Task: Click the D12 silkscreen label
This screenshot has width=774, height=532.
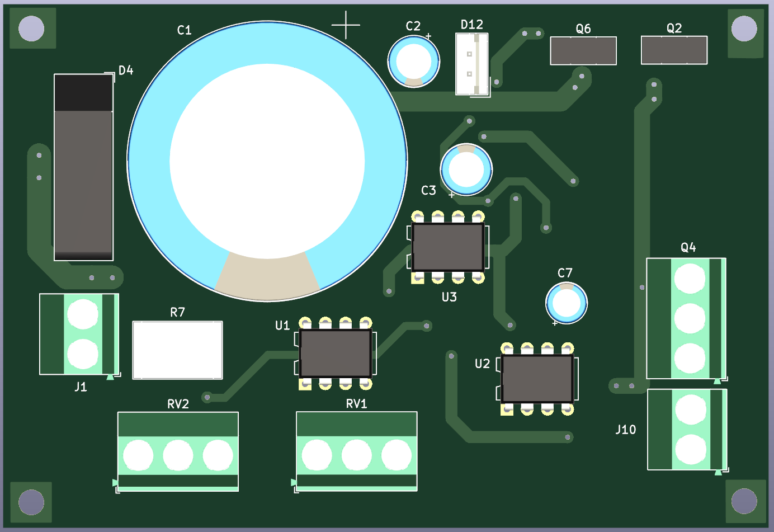Action: pyautogui.click(x=471, y=25)
